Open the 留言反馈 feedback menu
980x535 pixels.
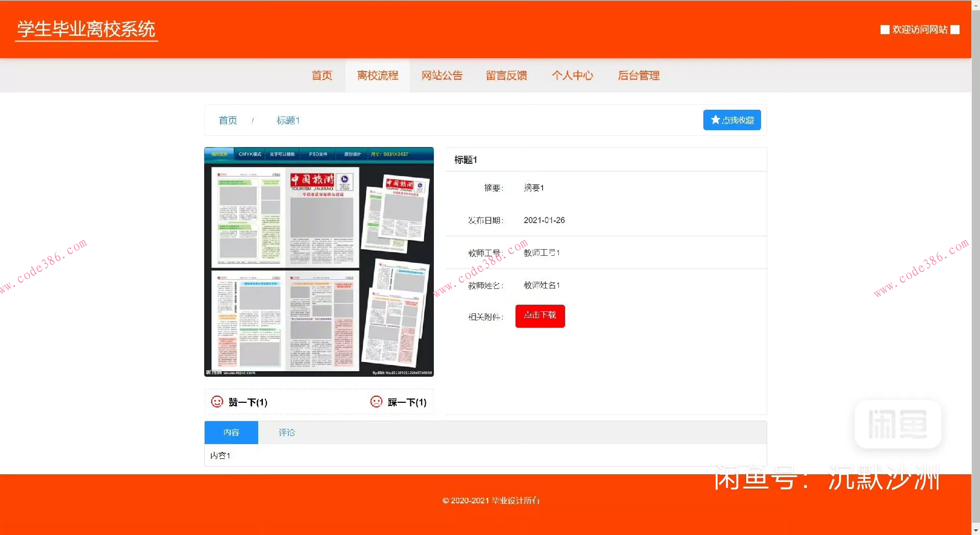(x=506, y=75)
